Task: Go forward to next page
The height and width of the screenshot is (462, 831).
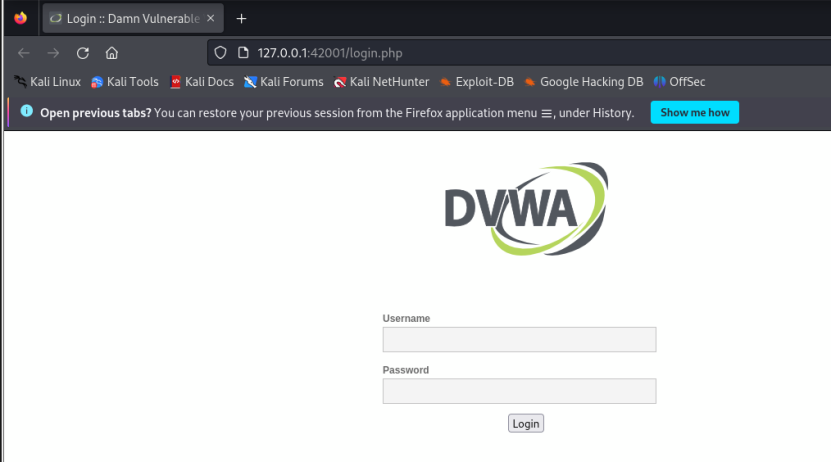Action: pyautogui.click(x=53, y=53)
